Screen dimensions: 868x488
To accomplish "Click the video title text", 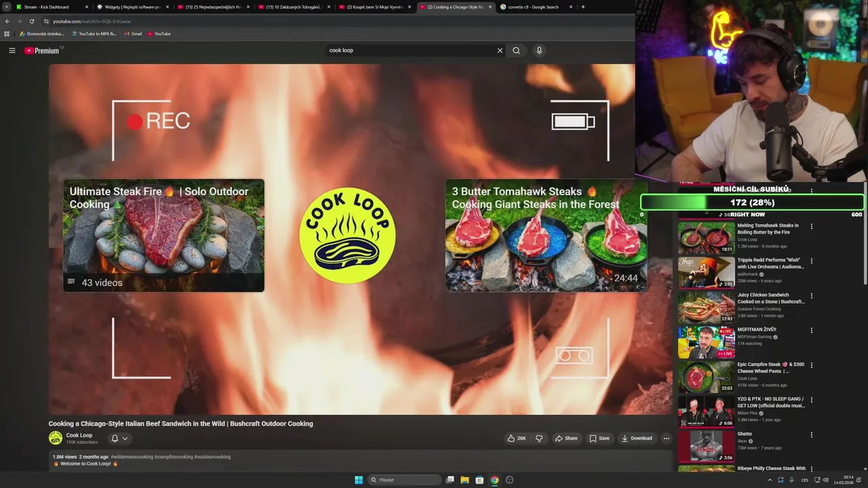I will click(180, 424).
